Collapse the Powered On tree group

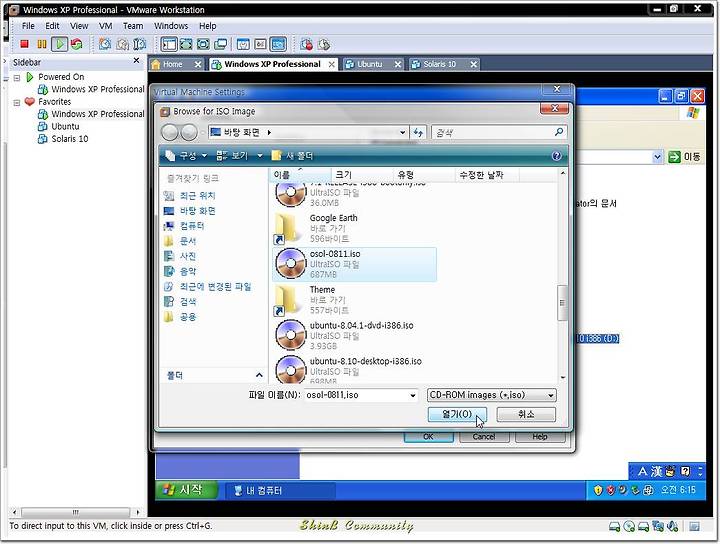click(x=17, y=78)
